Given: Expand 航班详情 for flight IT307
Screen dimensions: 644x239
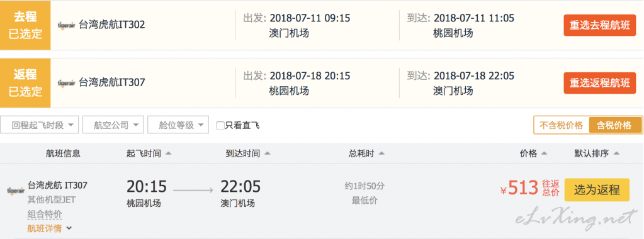Looking at the screenshot, I should (x=49, y=228).
